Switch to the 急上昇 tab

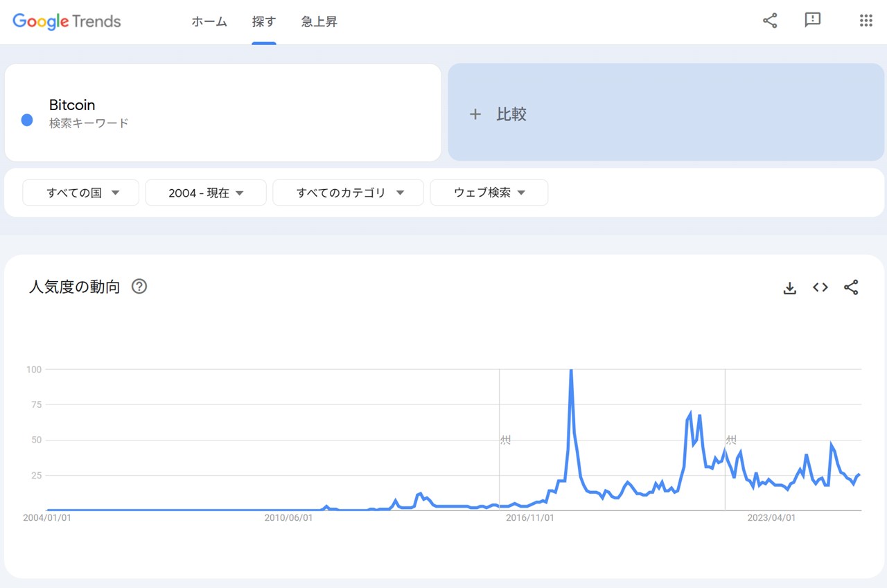tap(319, 21)
